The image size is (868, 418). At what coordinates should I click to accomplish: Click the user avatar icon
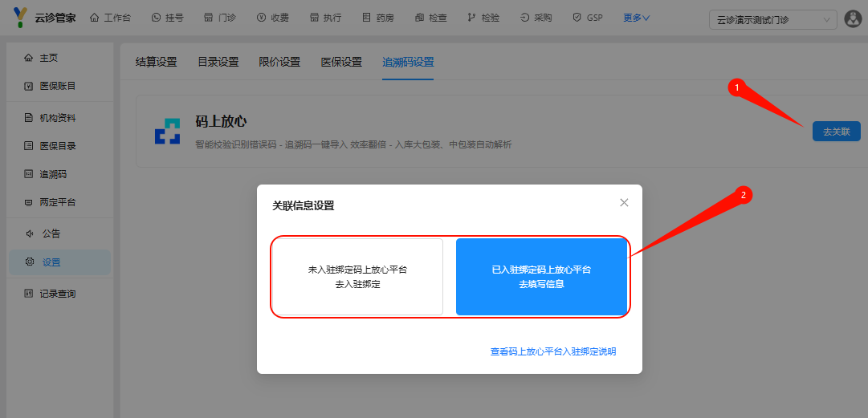853,19
